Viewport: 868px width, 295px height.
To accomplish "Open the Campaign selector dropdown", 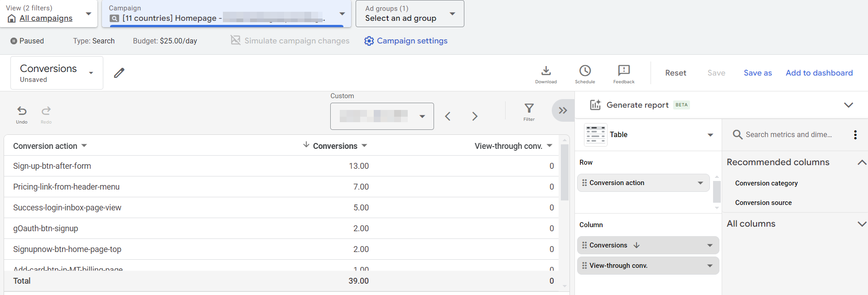I will tap(342, 14).
